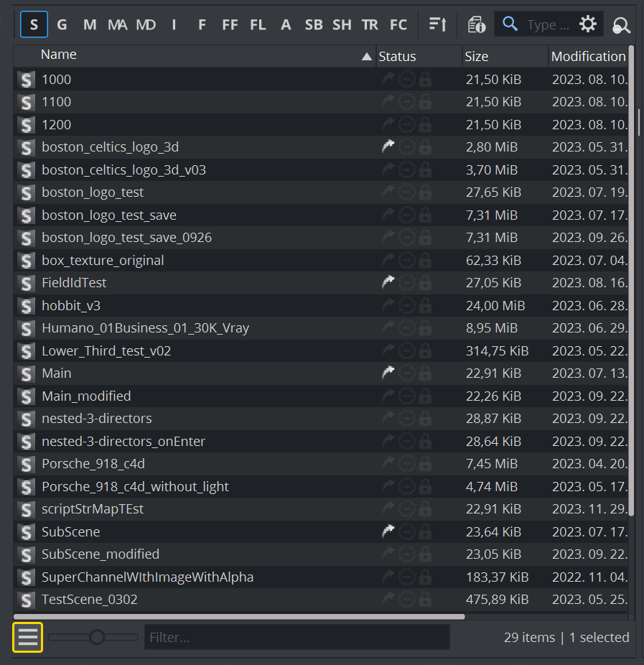The image size is (644, 665).
Task: Click the Name column sort arrow
Action: click(367, 57)
